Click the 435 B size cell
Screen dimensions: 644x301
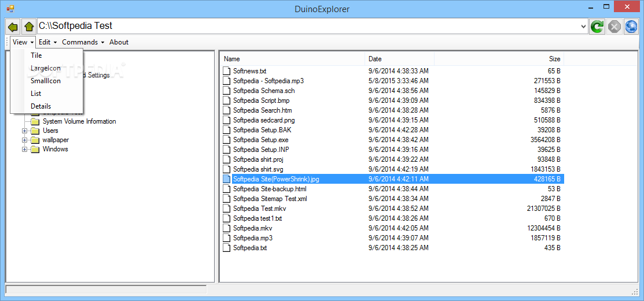click(552, 248)
